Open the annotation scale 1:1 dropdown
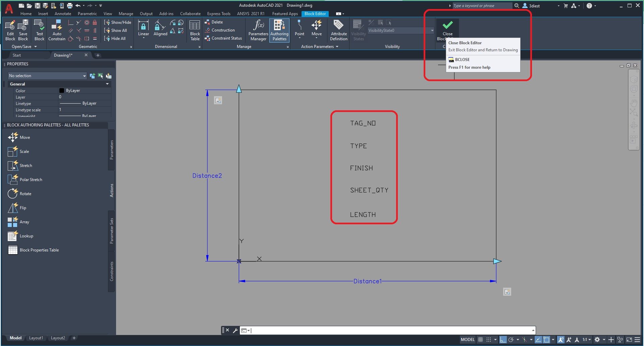This screenshot has height=346, width=644. pyautogui.click(x=587, y=340)
